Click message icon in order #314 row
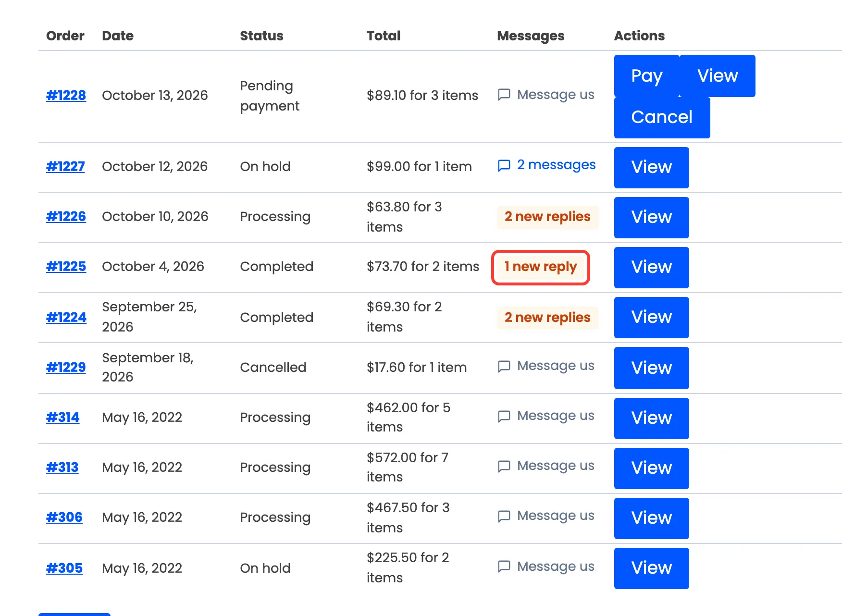842x616 pixels. [504, 416]
